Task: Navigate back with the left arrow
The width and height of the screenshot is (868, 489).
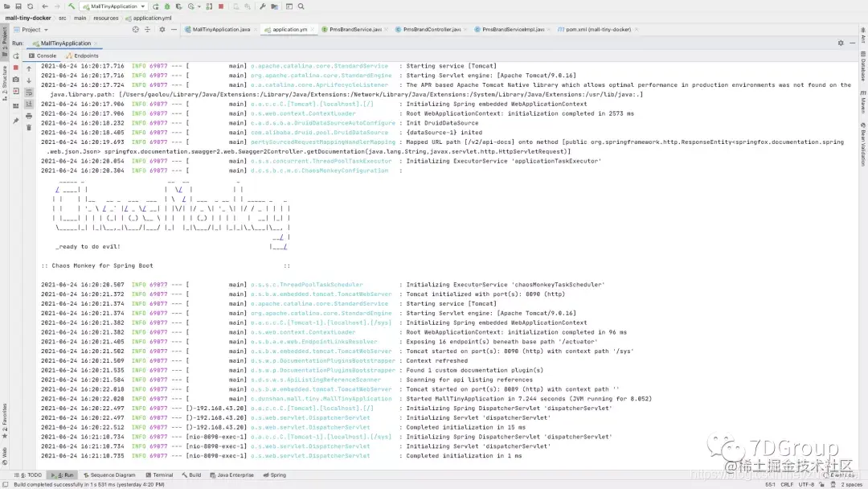Action: click(45, 6)
